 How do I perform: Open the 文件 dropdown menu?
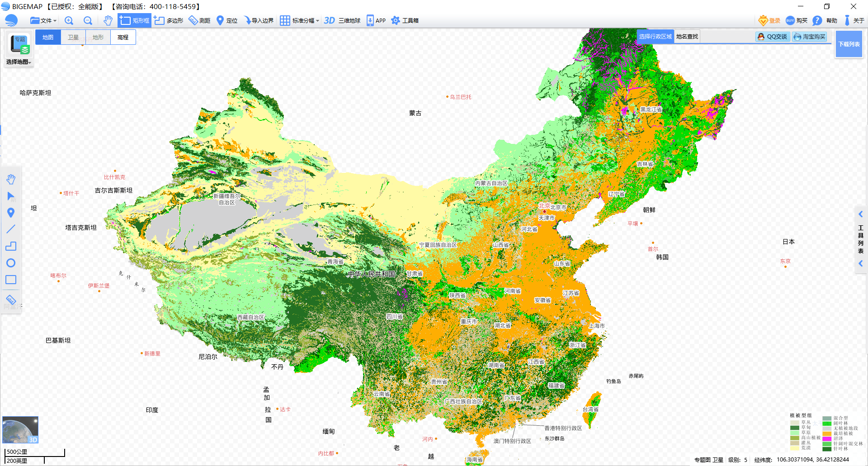[43, 20]
